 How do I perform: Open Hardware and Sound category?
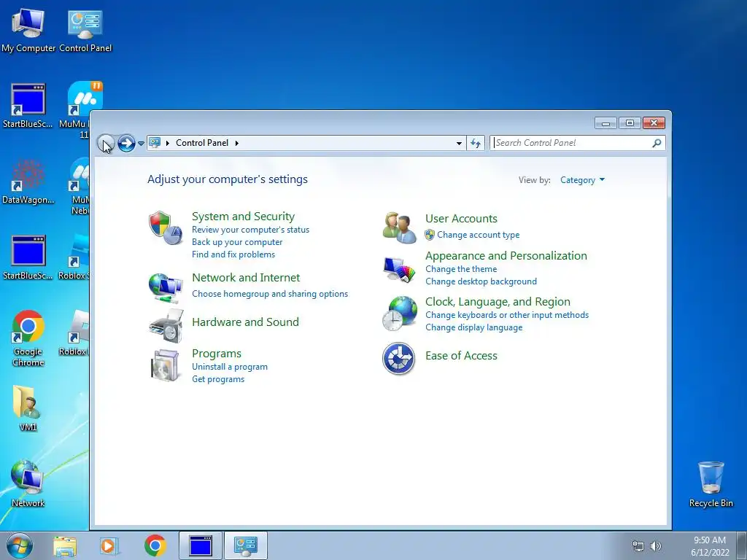tap(245, 322)
